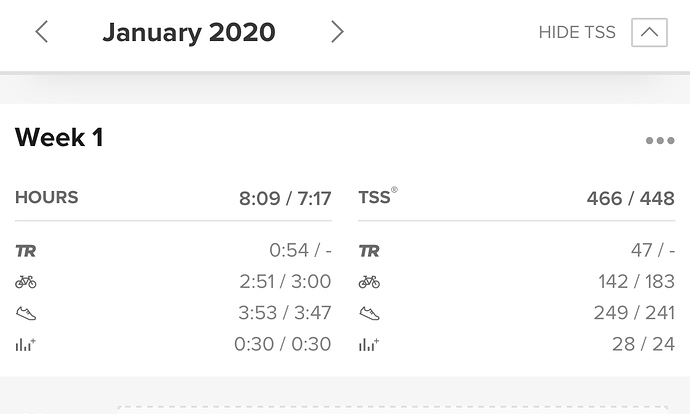
Task: Click the Week 1 heading
Action: 59,137
